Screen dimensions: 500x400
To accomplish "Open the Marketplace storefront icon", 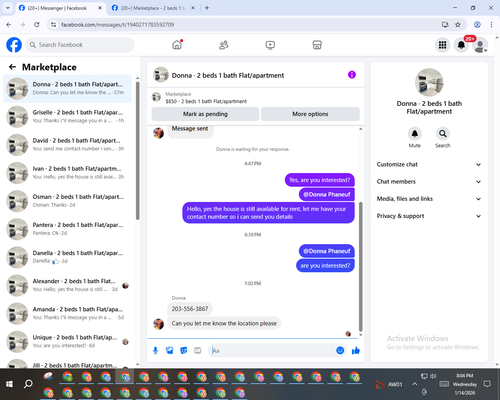I will 317,45.
